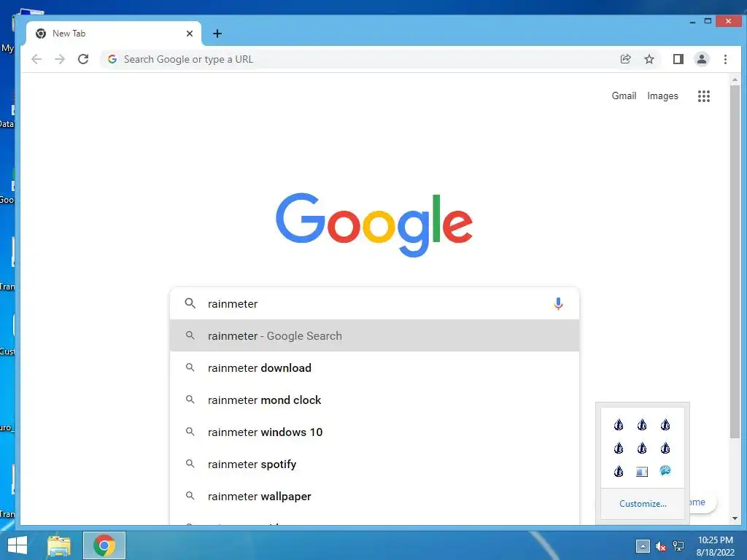Viewport: 747px width, 560px height.
Task: Minimize the Chrome window
Action: pos(692,21)
